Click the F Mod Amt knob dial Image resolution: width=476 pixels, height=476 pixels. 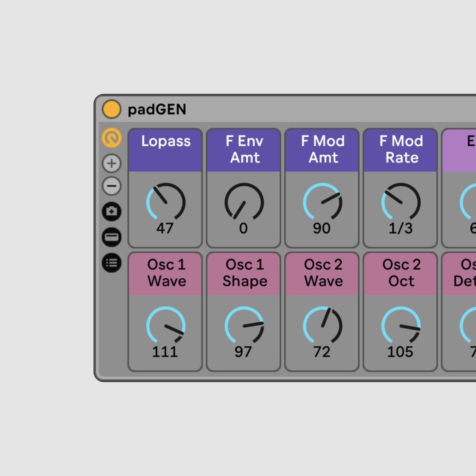click(x=322, y=202)
